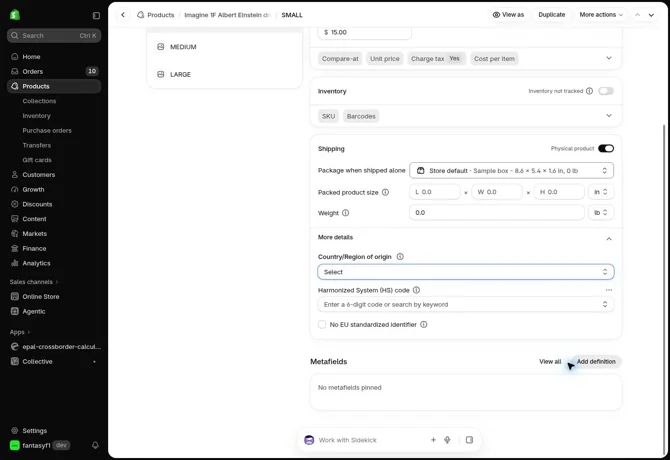
Task: Check the No EU standardized identifier checkbox
Action: coord(322,325)
